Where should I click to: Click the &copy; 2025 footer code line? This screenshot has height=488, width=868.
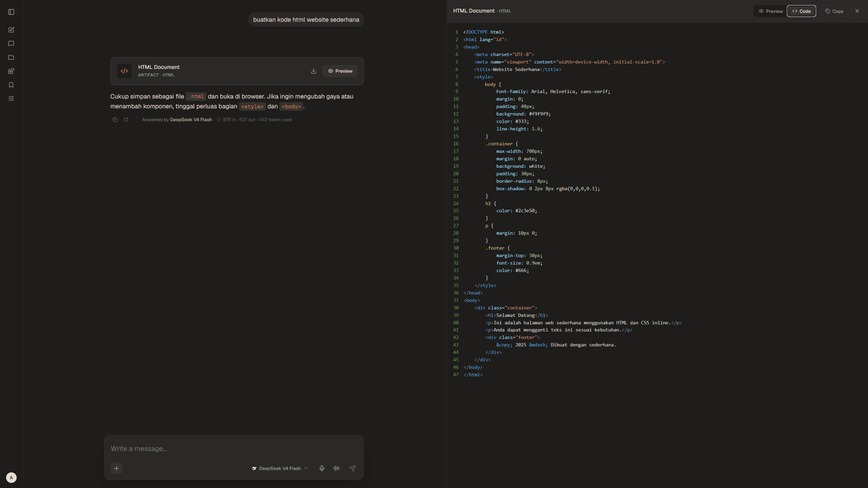(x=556, y=345)
